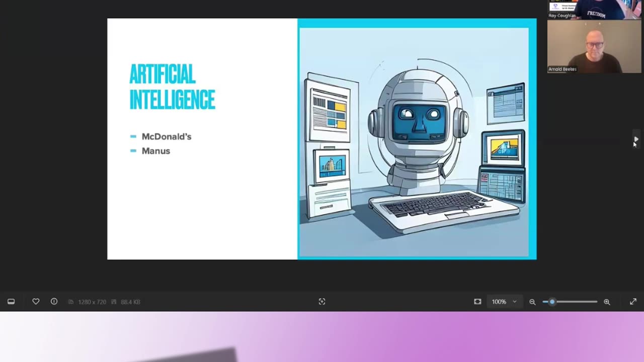Click the 88.4 KB file size text
Viewport: 644px width, 362px height.
(x=130, y=302)
